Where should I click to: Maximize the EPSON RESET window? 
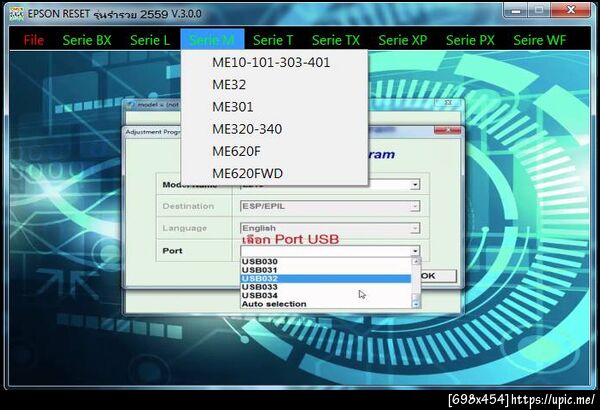539,11
